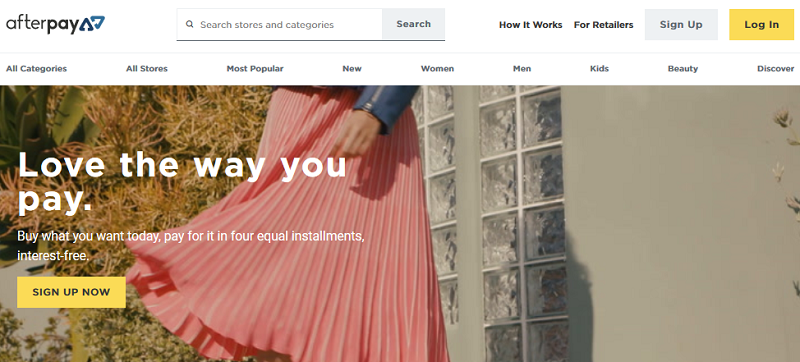Click the 'Buy what you want today' subheading text
The width and height of the screenshot is (800, 362).
(191, 246)
